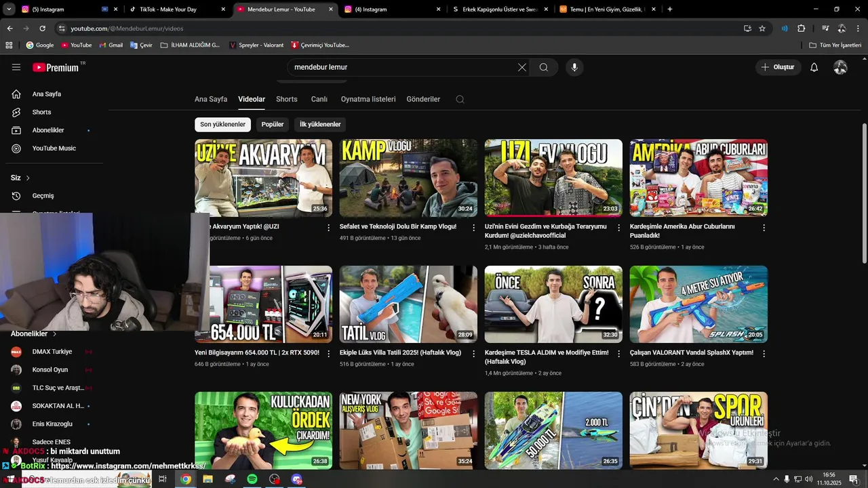Open more options for Uzi'nin Evini Gezdim video
868x488 pixels.
618,228
